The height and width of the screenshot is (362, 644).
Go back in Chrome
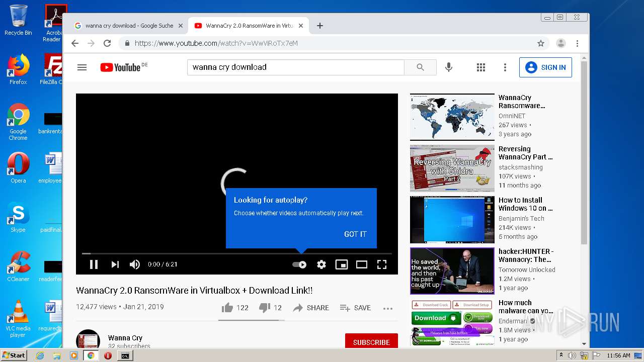[x=75, y=43]
